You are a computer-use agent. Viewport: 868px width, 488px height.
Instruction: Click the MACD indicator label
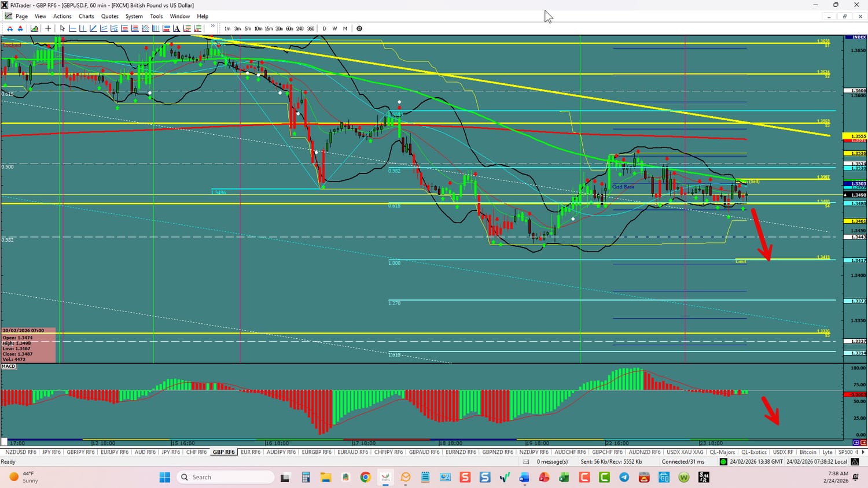tap(9, 367)
